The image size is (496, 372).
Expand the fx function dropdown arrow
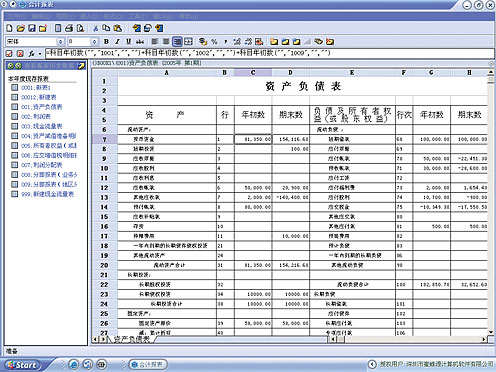[x=40, y=53]
